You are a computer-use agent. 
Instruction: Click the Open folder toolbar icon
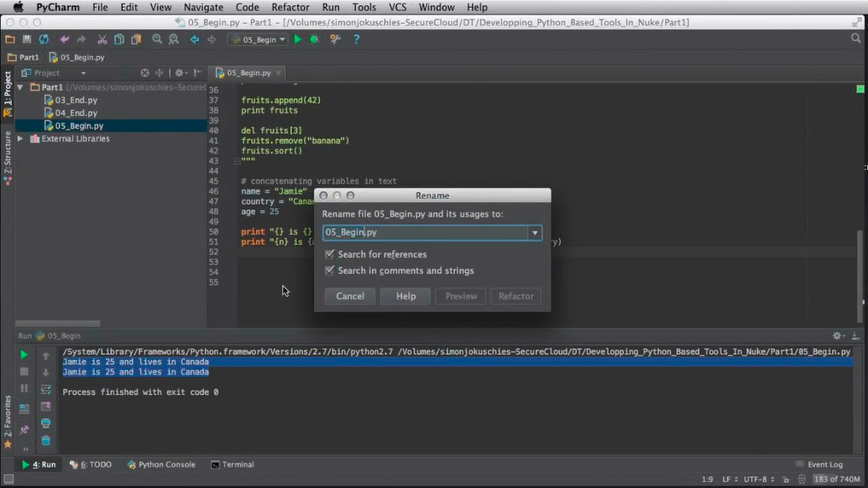10,39
